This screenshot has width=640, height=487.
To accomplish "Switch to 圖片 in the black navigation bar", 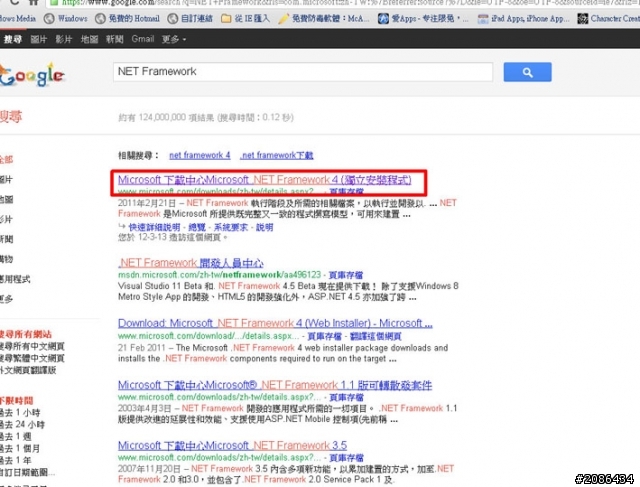I will pyautogui.click(x=39, y=39).
